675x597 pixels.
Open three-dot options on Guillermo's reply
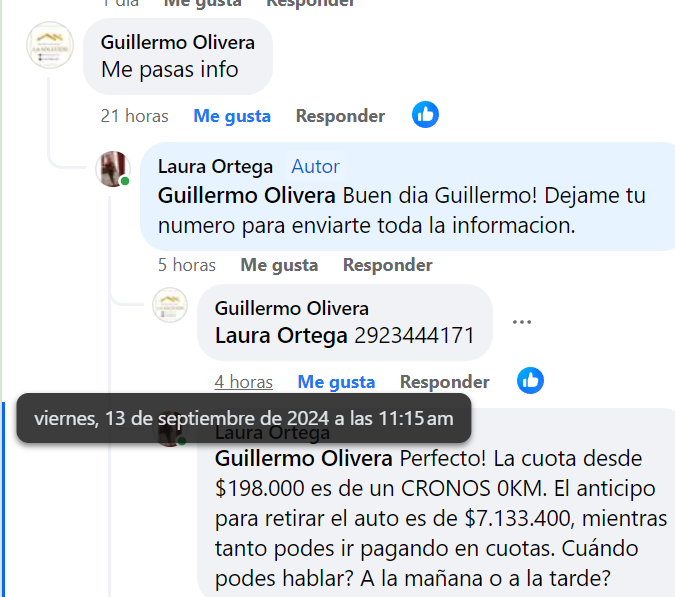[x=522, y=322]
